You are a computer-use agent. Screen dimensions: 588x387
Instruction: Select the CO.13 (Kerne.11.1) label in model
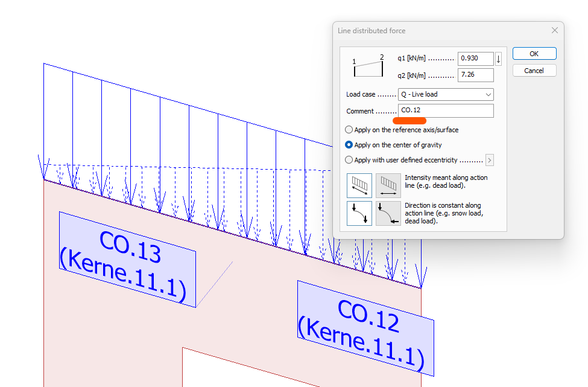[x=127, y=260]
